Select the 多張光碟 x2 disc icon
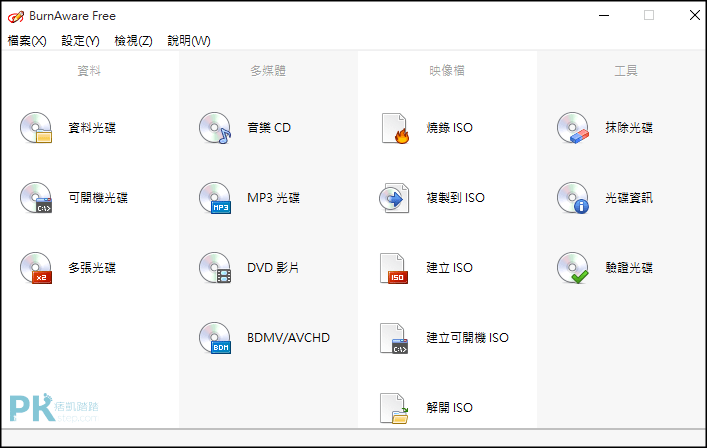The height and width of the screenshot is (448, 707). click(x=36, y=268)
